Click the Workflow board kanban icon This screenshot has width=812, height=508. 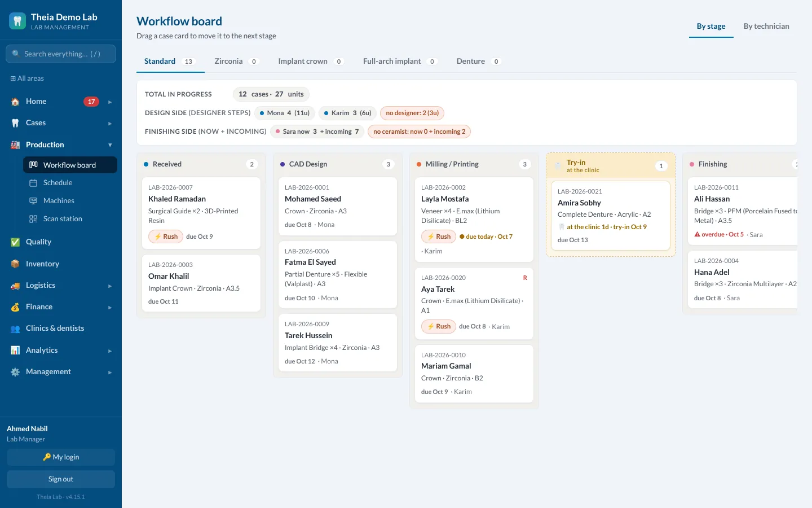coord(34,165)
